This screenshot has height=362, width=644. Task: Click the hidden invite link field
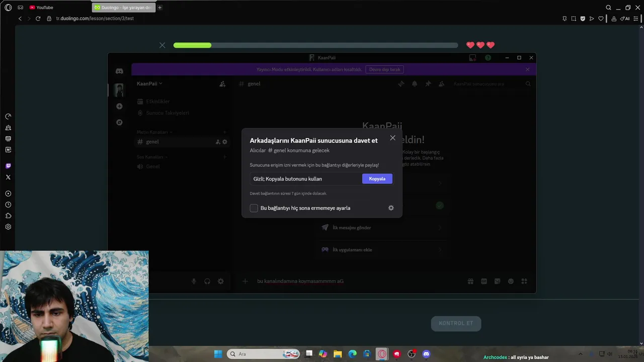(306, 178)
